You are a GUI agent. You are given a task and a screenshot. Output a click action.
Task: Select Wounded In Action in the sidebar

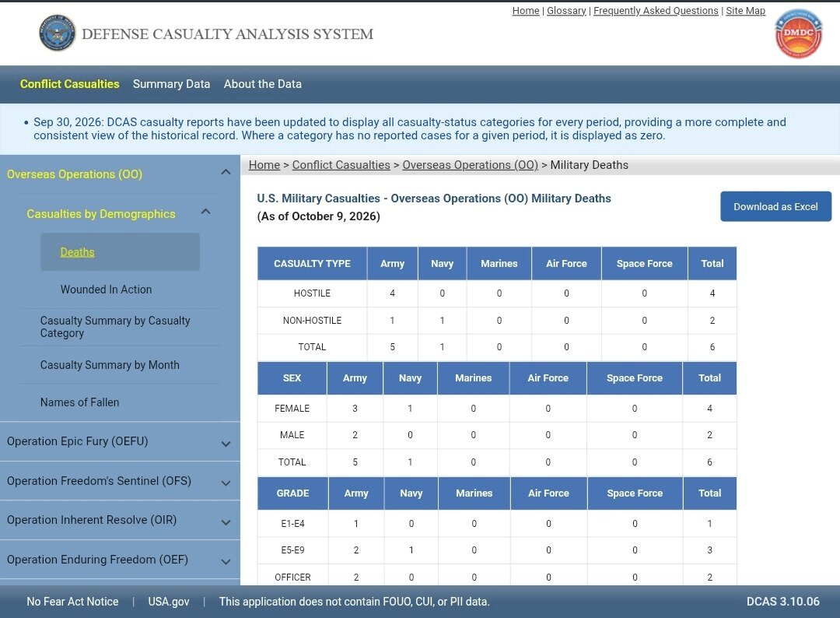tap(106, 290)
